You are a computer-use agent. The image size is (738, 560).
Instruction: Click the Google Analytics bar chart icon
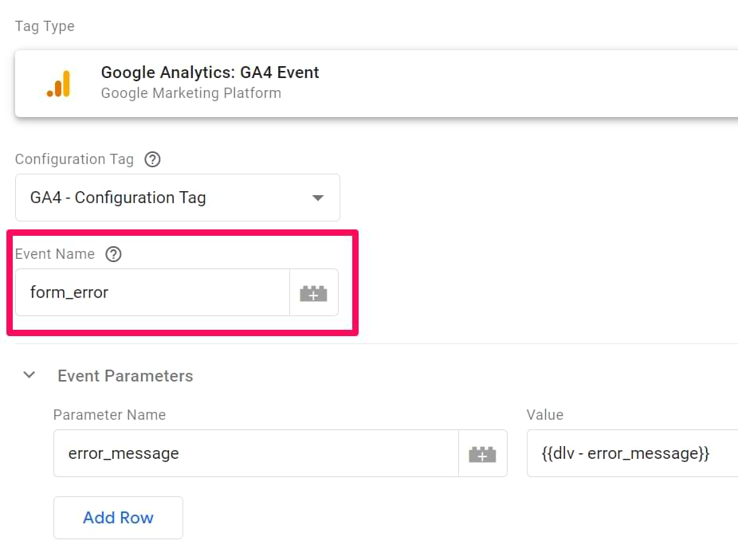58,84
